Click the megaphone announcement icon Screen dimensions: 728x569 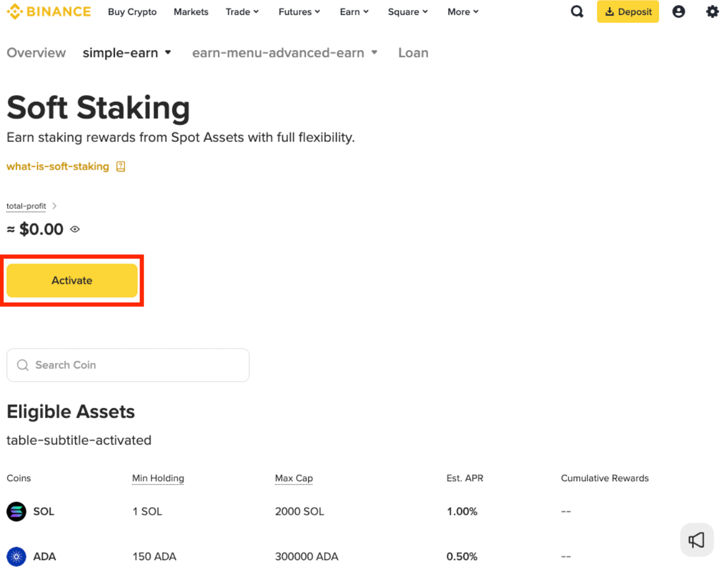tap(697, 540)
